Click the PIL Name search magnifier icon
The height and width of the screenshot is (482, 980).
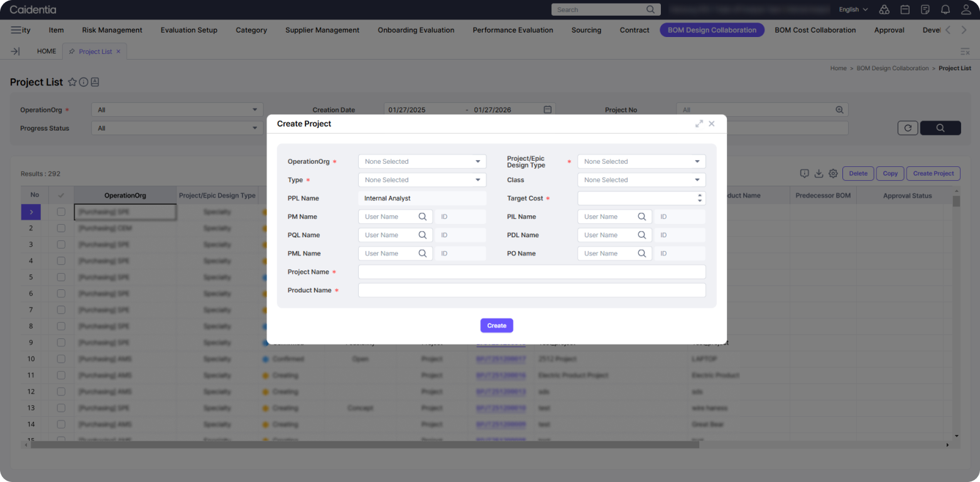642,217
